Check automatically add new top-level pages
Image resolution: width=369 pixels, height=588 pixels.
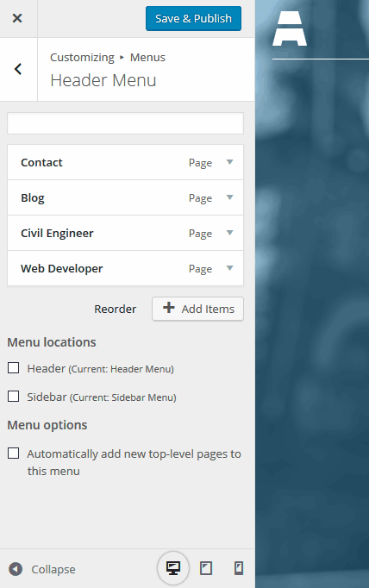pyautogui.click(x=14, y=453)
